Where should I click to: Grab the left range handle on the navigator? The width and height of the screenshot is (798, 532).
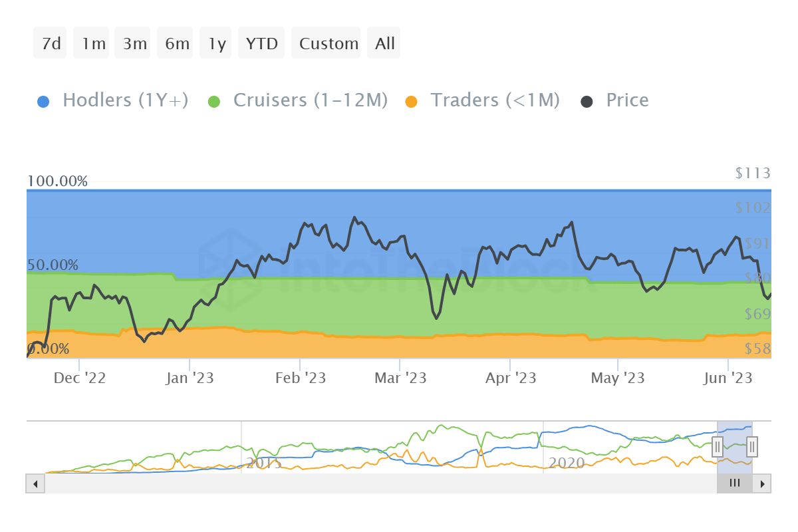718,447
